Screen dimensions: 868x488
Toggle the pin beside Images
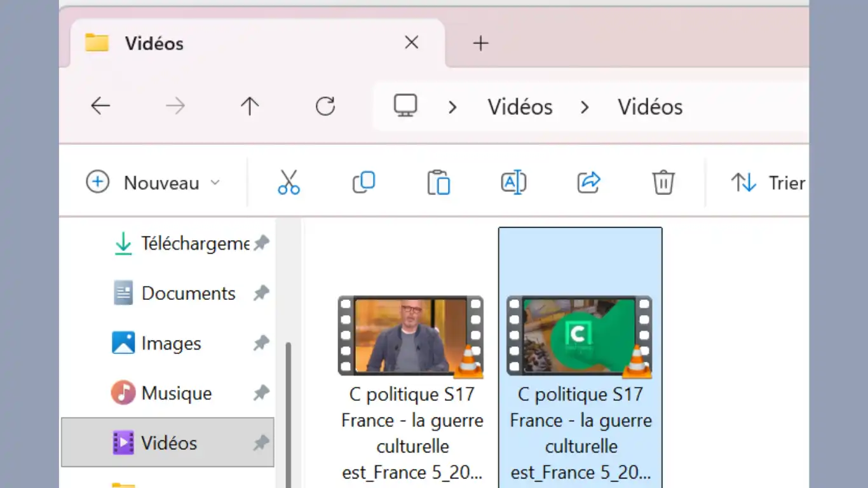click(x=261, y=343)
